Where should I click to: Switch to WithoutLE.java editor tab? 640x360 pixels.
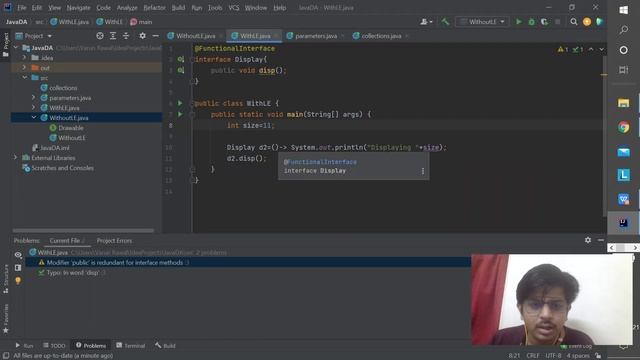pos(195,36)
